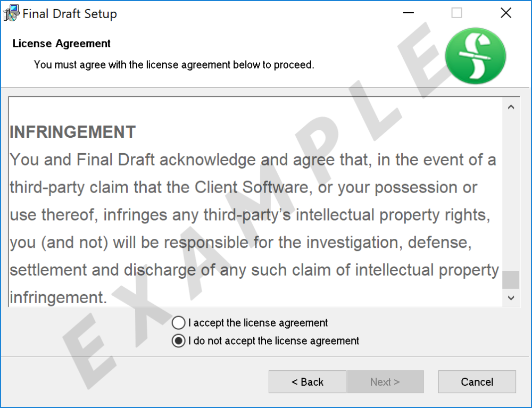Viewport: 532px width, 408px height.
Task: Click the 'License Agreement' page header
Action: click(x=62, y=44)
